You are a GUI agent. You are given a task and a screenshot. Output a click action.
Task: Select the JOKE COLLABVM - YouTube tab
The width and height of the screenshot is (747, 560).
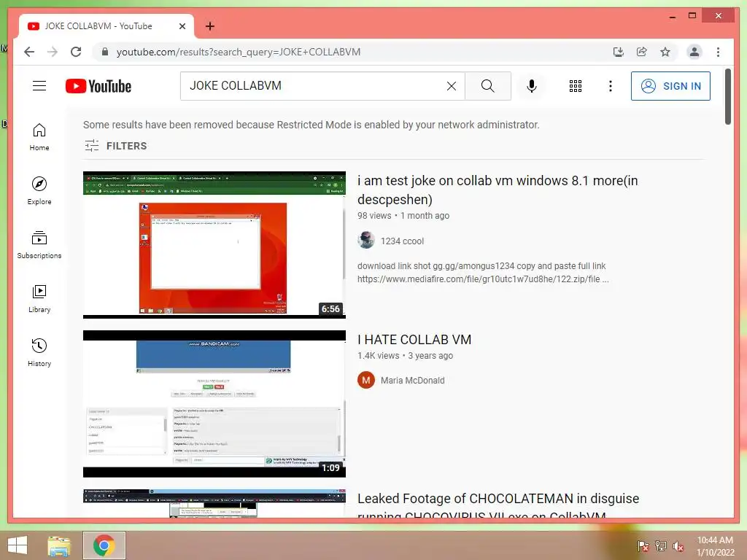click(107, 26)
